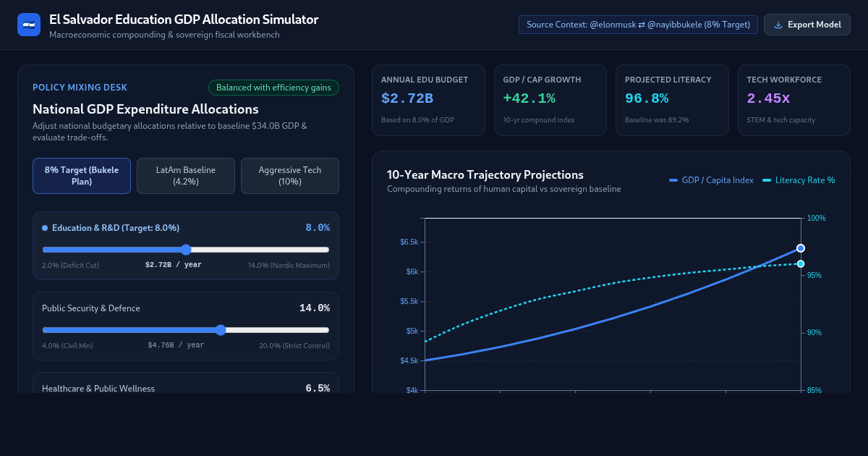
Task: Adjust the Education & R&D slider
Action: click(x=186, y=250)
